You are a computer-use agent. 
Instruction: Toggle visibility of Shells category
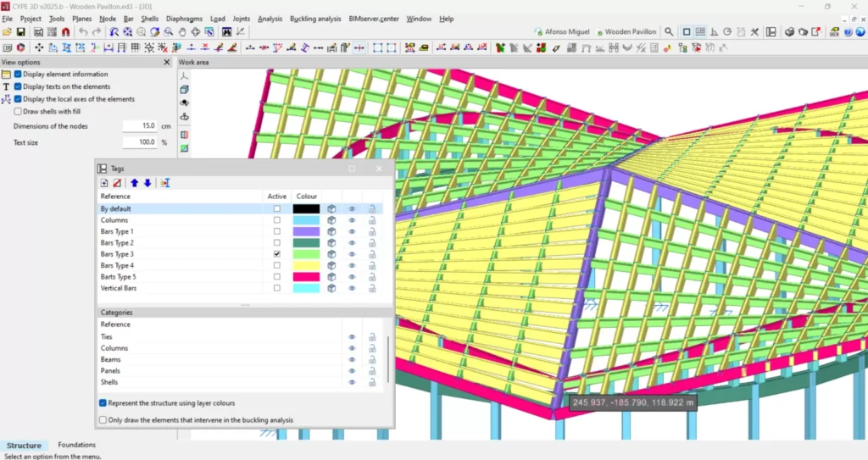(x=352, y=383)
